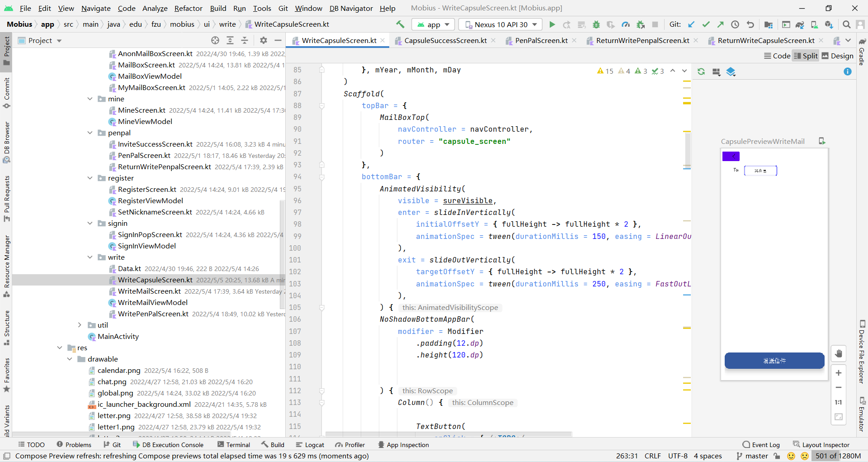Open Git history clock icon
Screen dimensions: 868x462
735,24
